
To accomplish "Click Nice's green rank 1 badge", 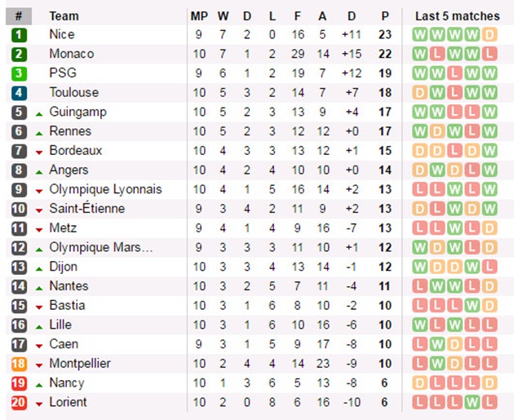I will tap(19, 35).
